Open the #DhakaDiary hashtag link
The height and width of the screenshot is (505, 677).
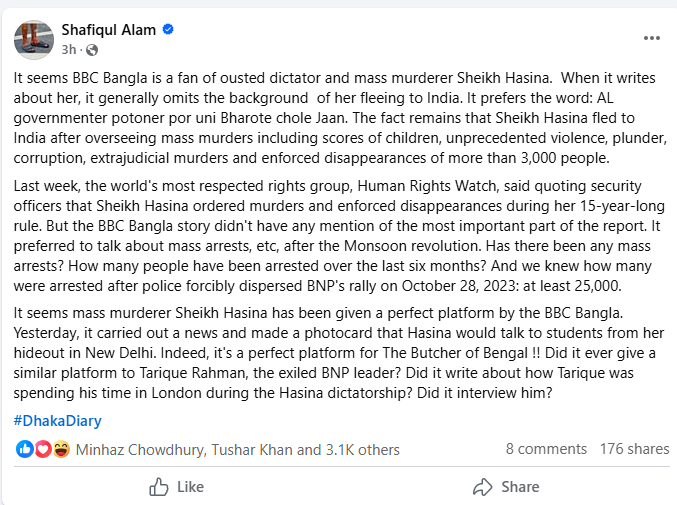57,420
